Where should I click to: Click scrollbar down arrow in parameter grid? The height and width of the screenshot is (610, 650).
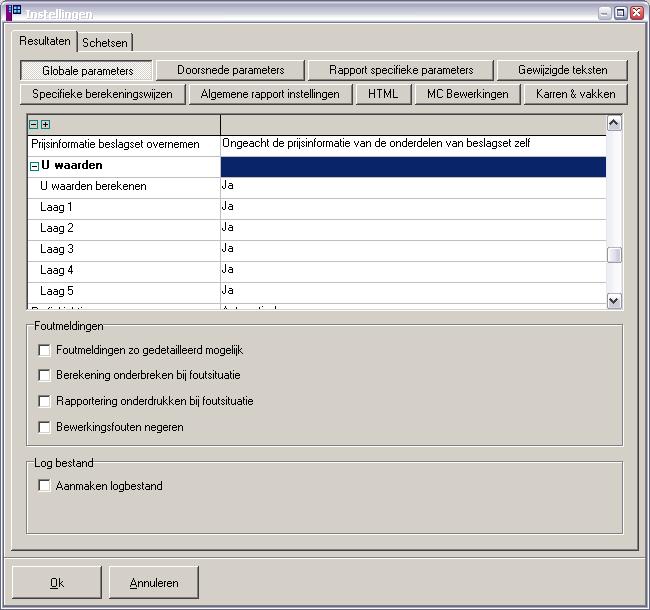614,301
